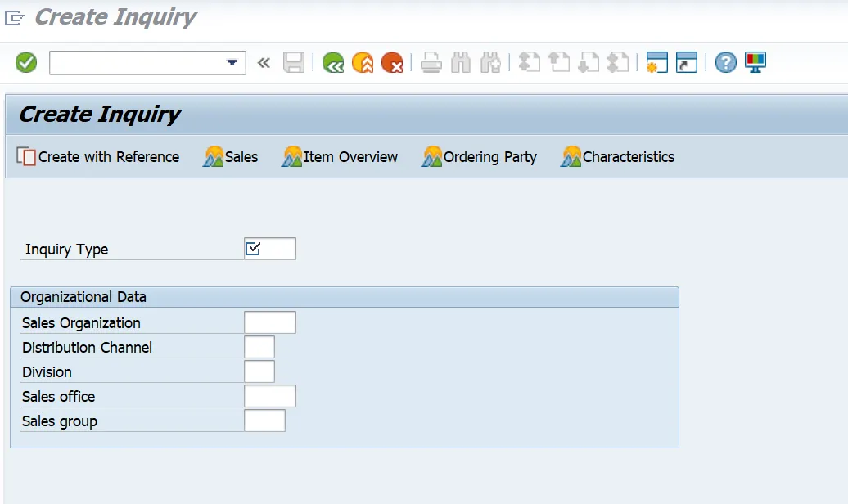This screenshot has height=504, width=848.
Task: Click the Sales Organization input field
Action: [x=269, y=322]
